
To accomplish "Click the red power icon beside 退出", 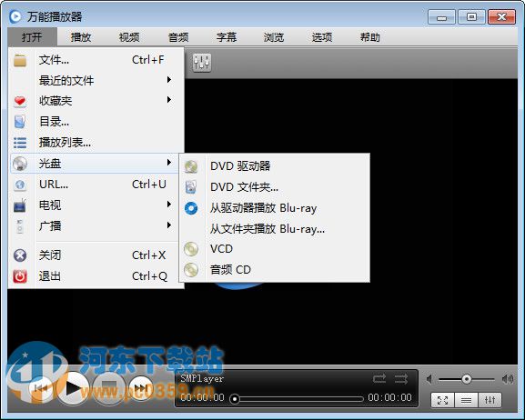I will pyautogui.click(x=20, y=276).
